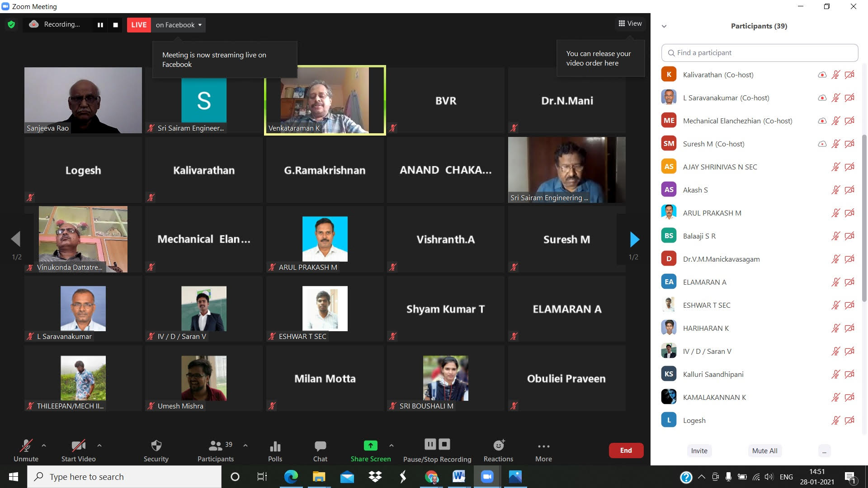The height and width of the screenshot is (488, 868).
Task: Toggle Akash S's video icon in list
Action: pyautogui.click(x=849, y=190)
